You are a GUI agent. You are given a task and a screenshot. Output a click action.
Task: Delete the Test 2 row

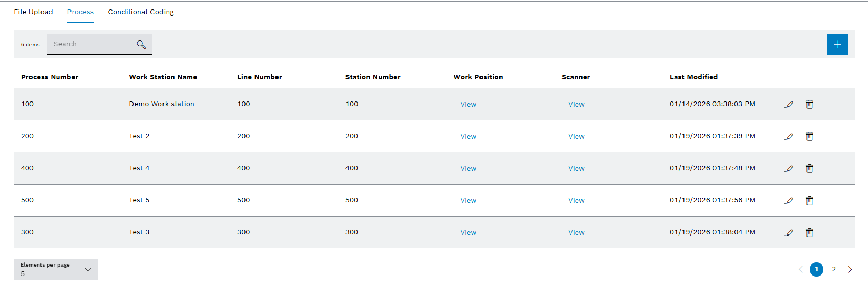point(810,136)
